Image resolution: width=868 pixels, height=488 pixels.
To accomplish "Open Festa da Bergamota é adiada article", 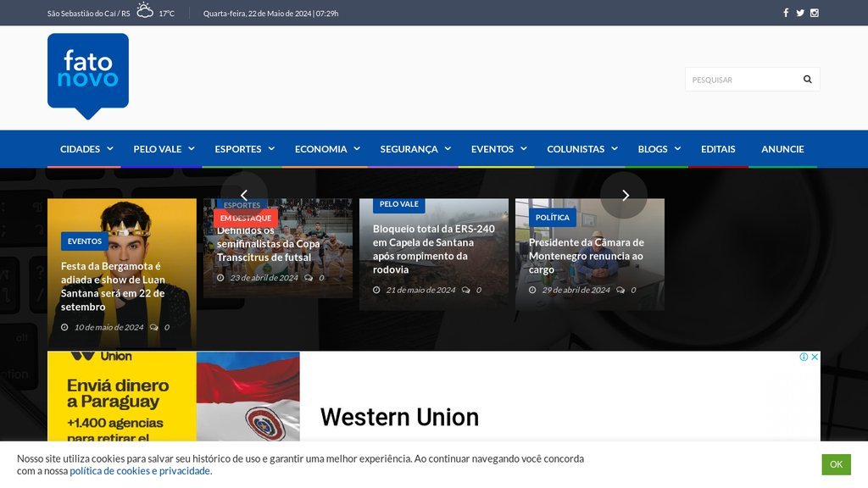I will click(x=113, y=286).
